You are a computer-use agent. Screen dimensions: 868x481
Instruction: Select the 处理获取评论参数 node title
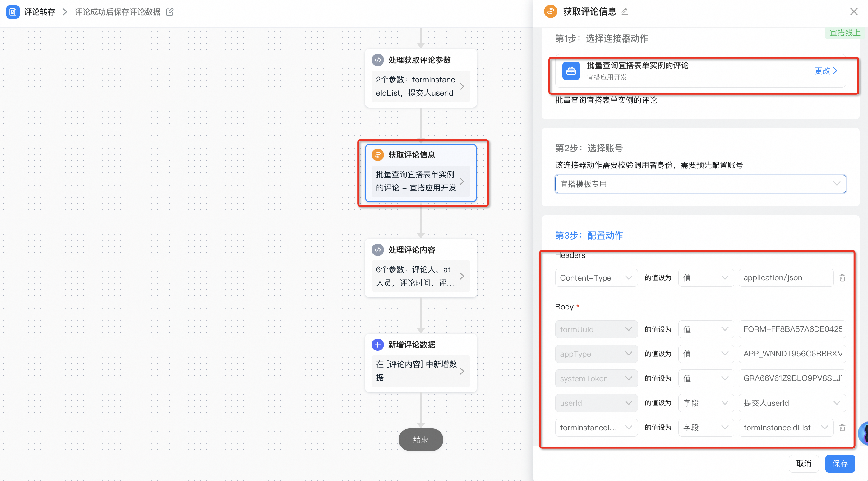pos(419,60)
